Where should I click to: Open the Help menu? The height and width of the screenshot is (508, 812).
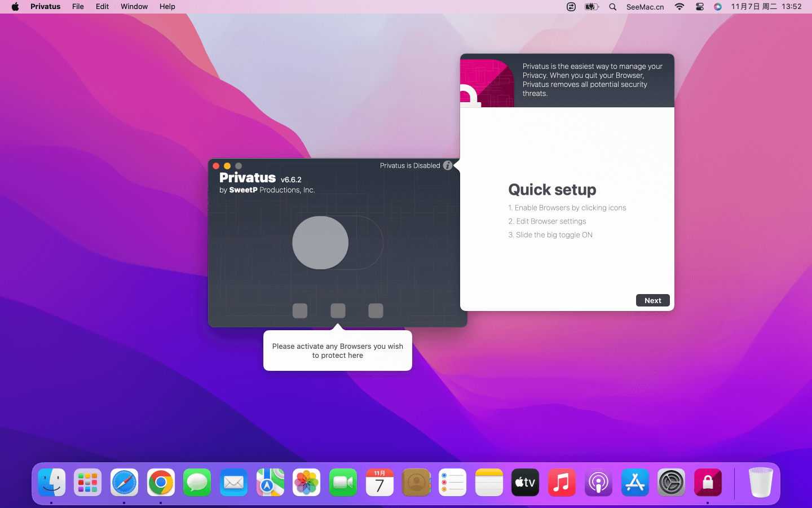(x=167, y=7)
